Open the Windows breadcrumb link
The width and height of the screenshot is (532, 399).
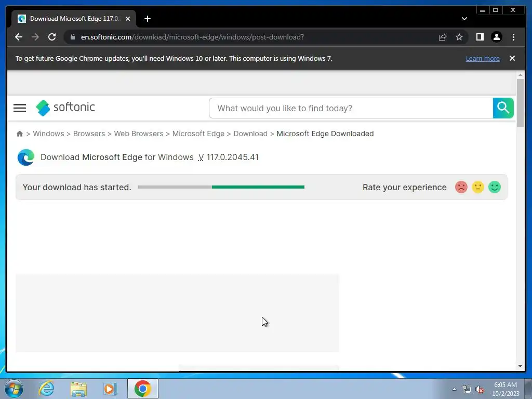tap(48, 134)
